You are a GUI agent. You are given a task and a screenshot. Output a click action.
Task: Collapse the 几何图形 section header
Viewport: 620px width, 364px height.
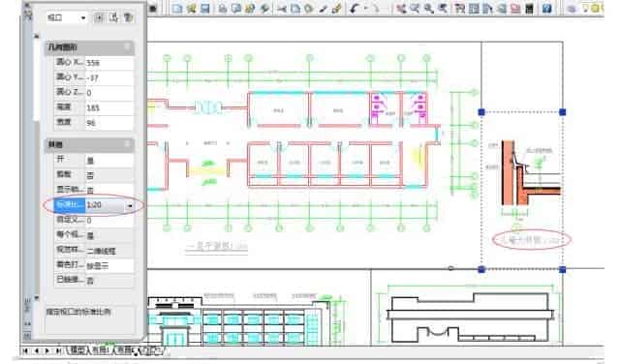(x=90, y=47)
